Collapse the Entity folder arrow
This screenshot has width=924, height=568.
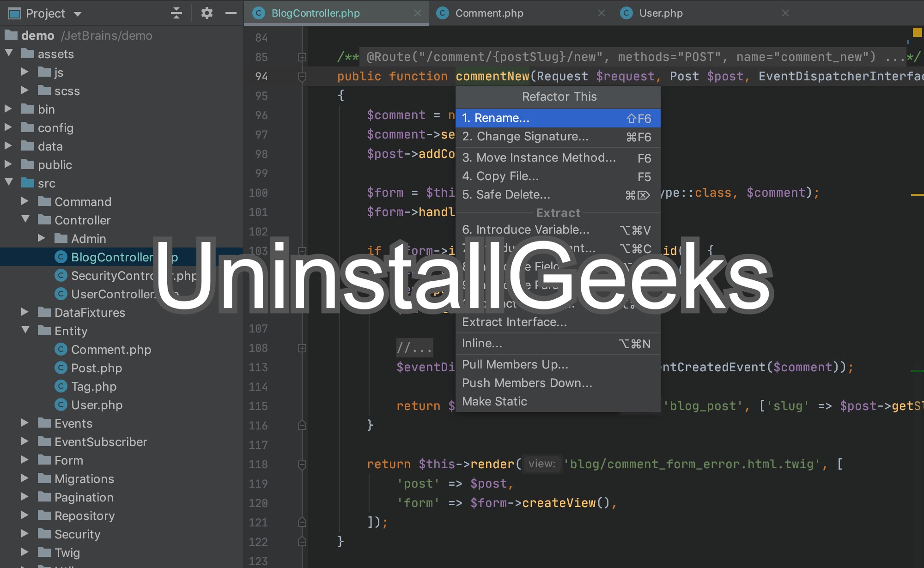tap(25, 330)
